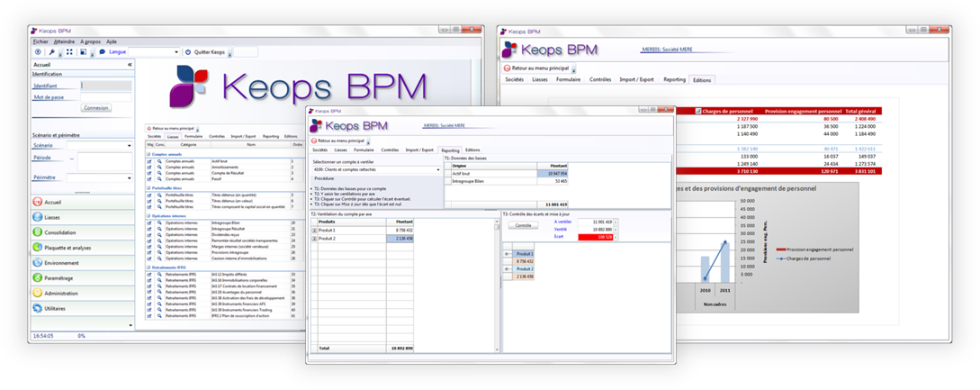This screenshot has height=390, width=980.
Task: Toggle the Charges de personnel header checkbox
Action: (698, 111)
